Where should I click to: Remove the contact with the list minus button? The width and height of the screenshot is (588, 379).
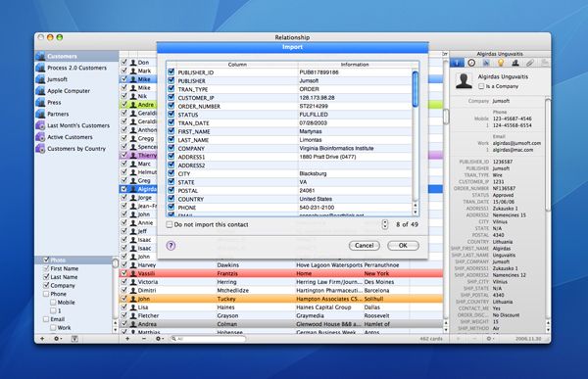click(144, 339)
